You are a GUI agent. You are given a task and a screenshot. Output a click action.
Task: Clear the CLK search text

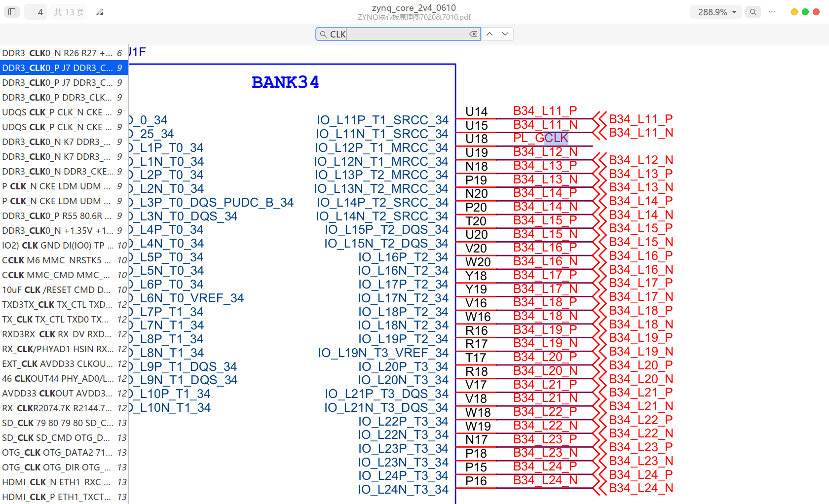point(473,34)
